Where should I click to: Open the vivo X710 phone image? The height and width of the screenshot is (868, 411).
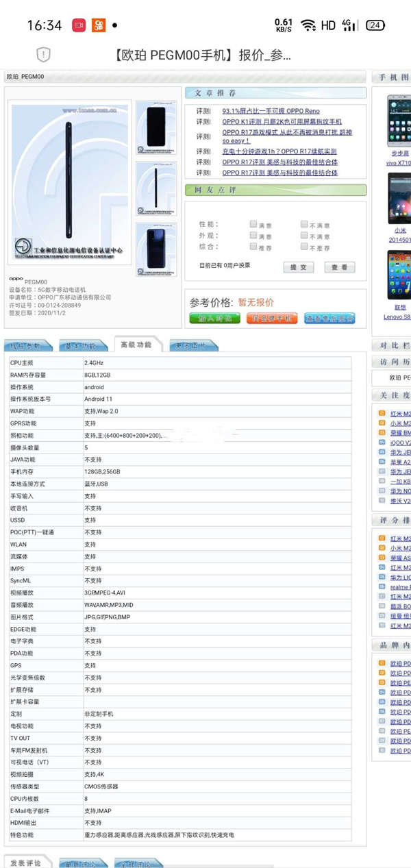point(399,121)
